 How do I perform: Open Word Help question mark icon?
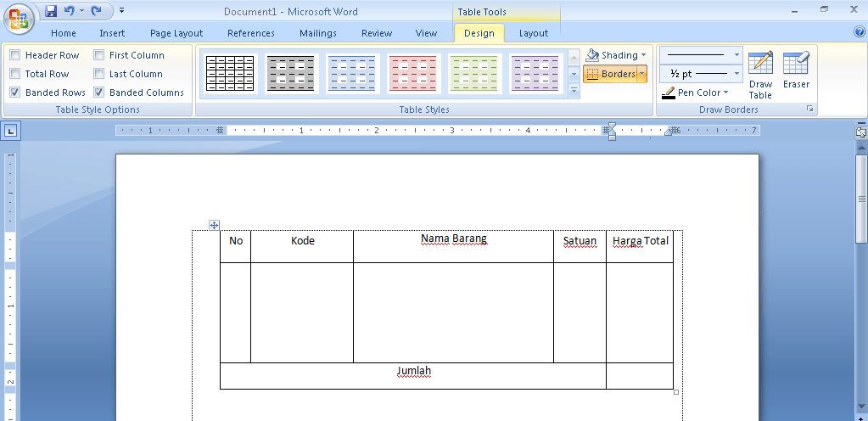point(860,32)
